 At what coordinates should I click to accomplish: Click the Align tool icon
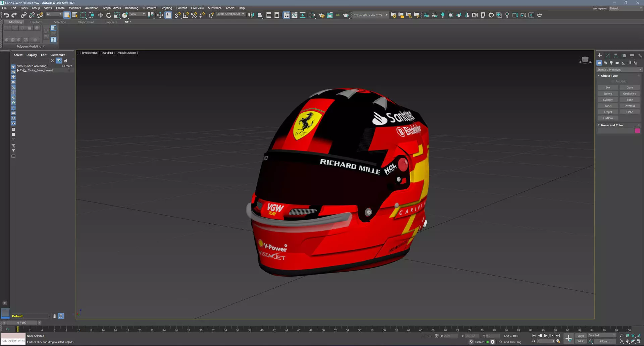(259, 15)
